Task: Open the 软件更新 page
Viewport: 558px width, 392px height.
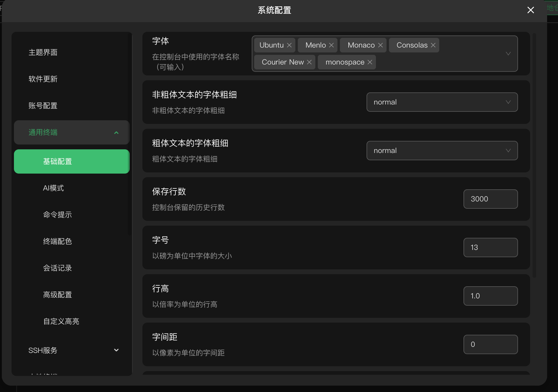Action: (43, 79)
